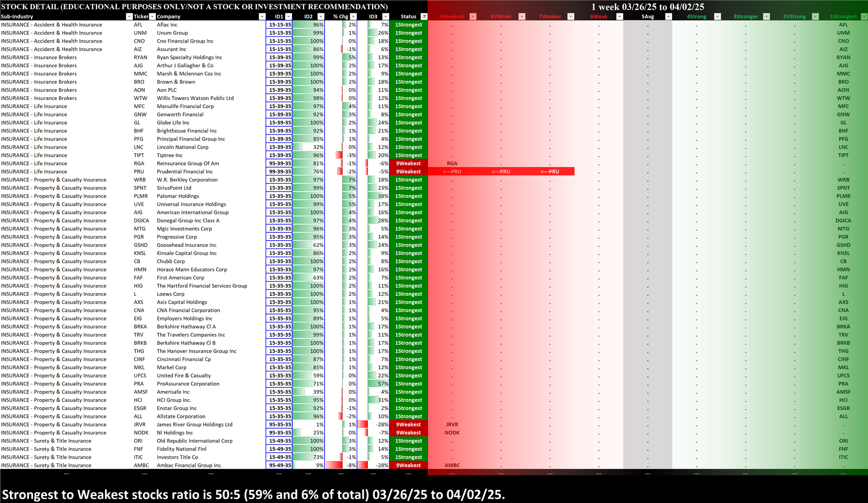
Task: Select the JRVR entry in the 9Weakest column
Action: pyautogui.click(x=452, y=424)
